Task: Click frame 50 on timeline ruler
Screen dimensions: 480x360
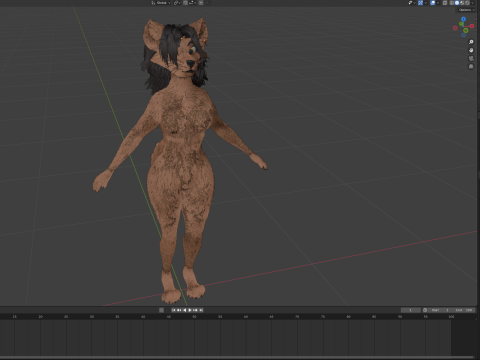Action: tap(194, 316)
